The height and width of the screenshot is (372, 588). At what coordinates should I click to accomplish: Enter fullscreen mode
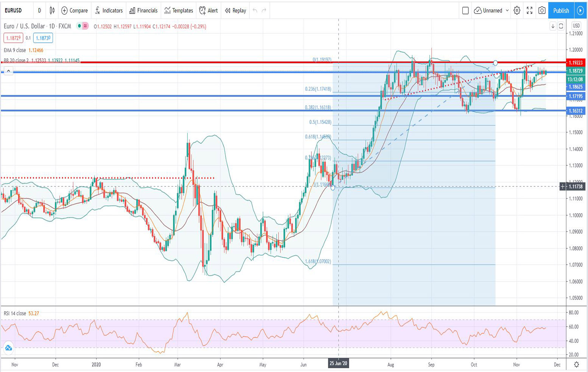[x=529, y=11]
